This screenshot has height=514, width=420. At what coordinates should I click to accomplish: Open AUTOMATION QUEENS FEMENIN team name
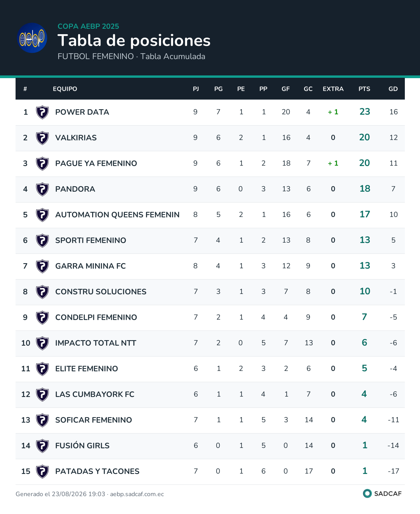pyautogui.click(x=117, y=215)
